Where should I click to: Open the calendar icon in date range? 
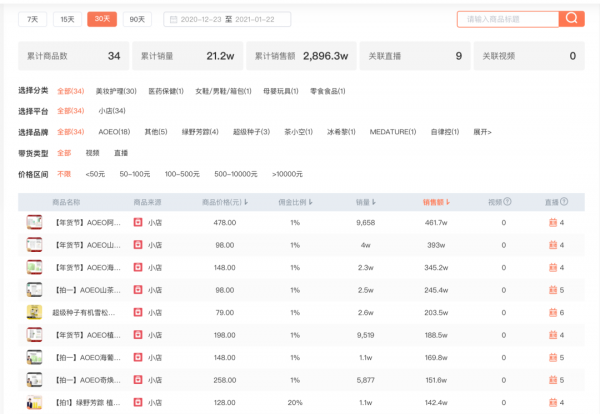pyautogui.click(x=173, y=20)
